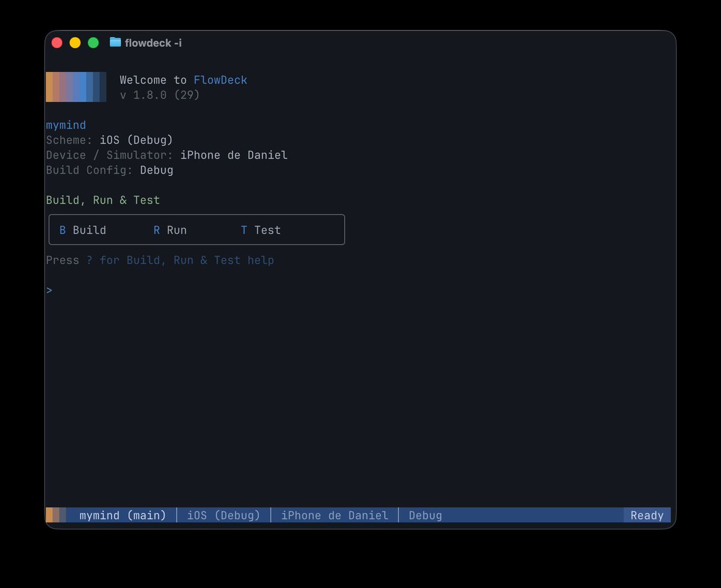The image size is (721, 588).
Task: Open help via the ? link
Action: pyautogui.click(x=88, y=260)
